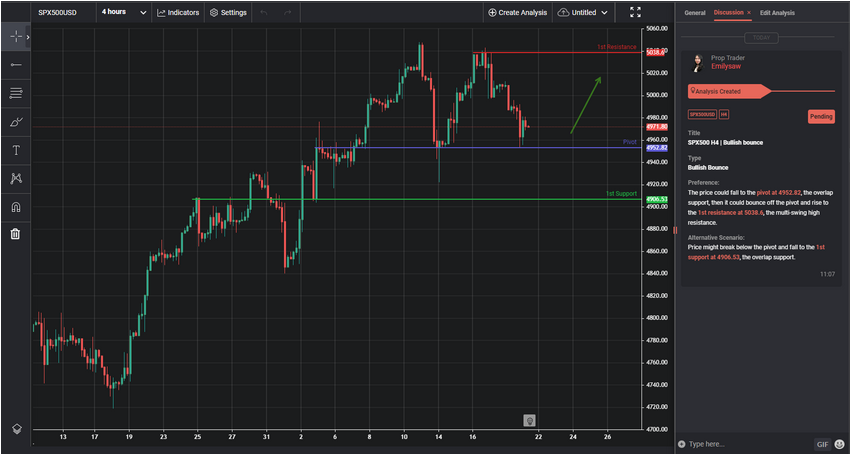This screenshot has height=454, width=851.
Task: Click the lightbulb idea icon on chart
Action: tap(530, 420)
